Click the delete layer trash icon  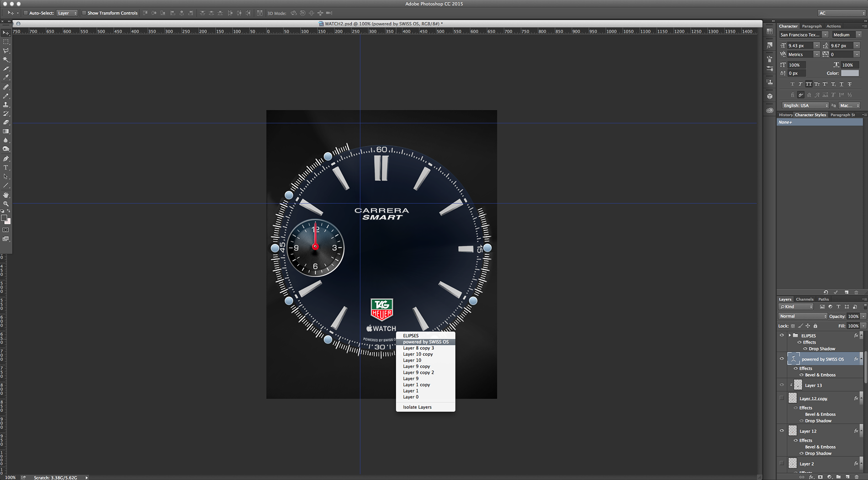pos(857,477)
